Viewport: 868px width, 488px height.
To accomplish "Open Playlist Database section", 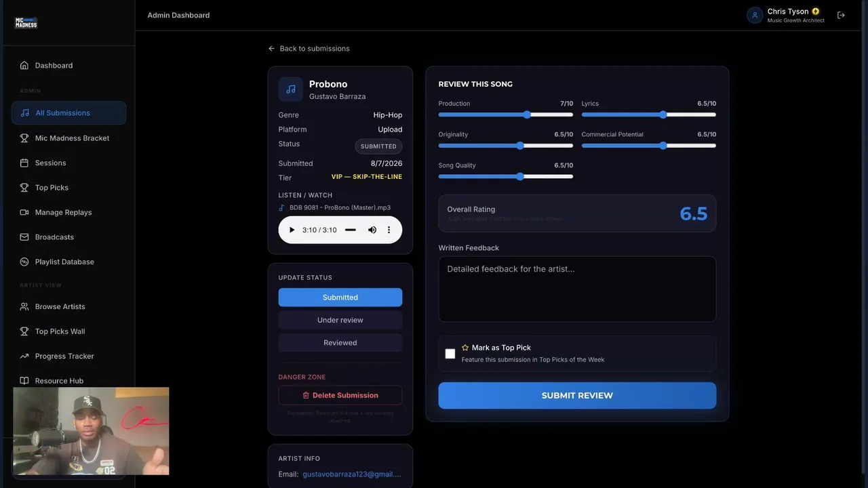I will (68, 262).
